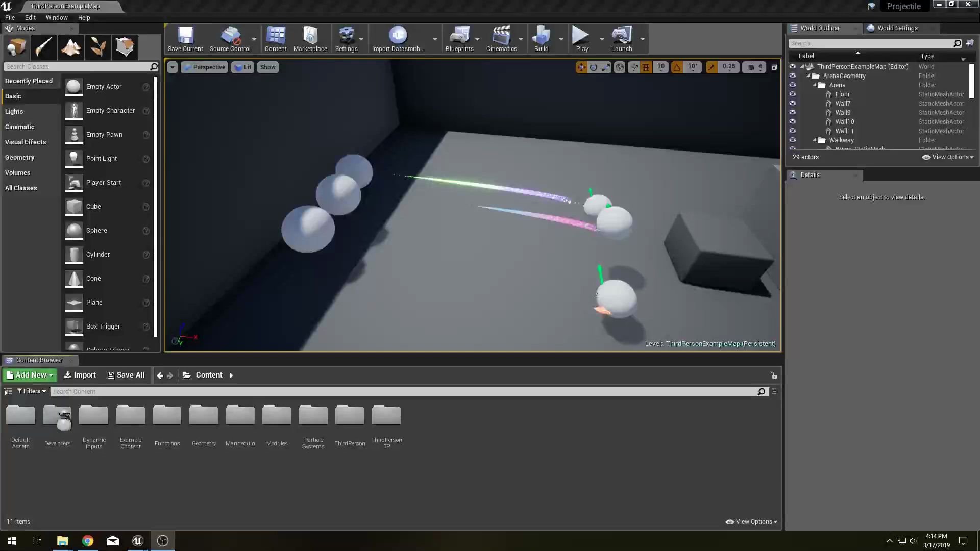
Task: Toggle rotation snapping in viewport toolbar
Action: point(677,67)
